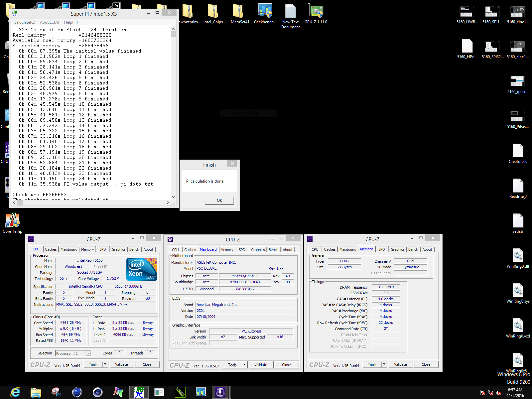Click Super PI vertical scrollbar down arrow
Image resolution: width=532 pixels, height=399 pixels.
pos(173,197)
